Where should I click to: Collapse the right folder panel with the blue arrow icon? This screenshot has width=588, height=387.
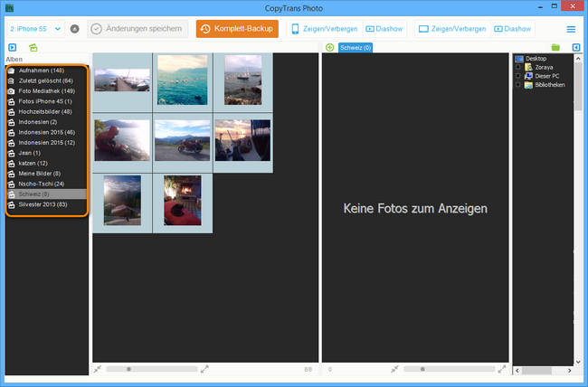coord(576,47)
